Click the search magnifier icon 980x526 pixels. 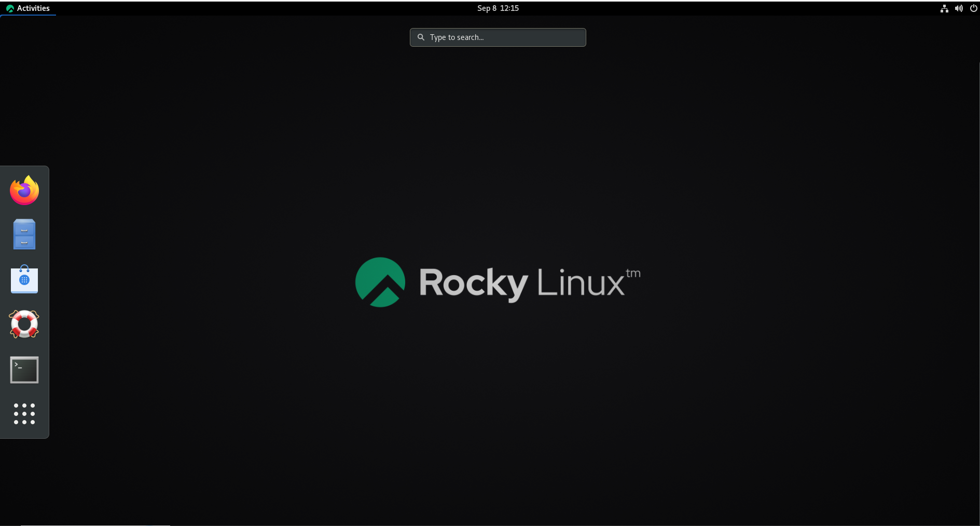[x=421, y=37]
